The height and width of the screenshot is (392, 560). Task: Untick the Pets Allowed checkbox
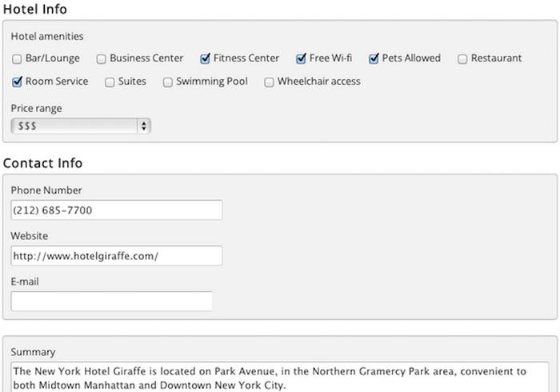[374, 58]
